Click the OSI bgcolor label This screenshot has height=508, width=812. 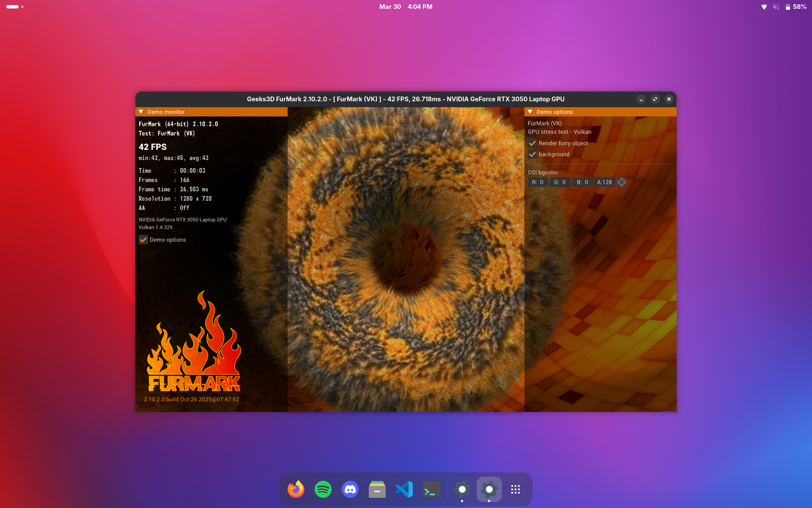pyautogui.click(x=543, y=172)
